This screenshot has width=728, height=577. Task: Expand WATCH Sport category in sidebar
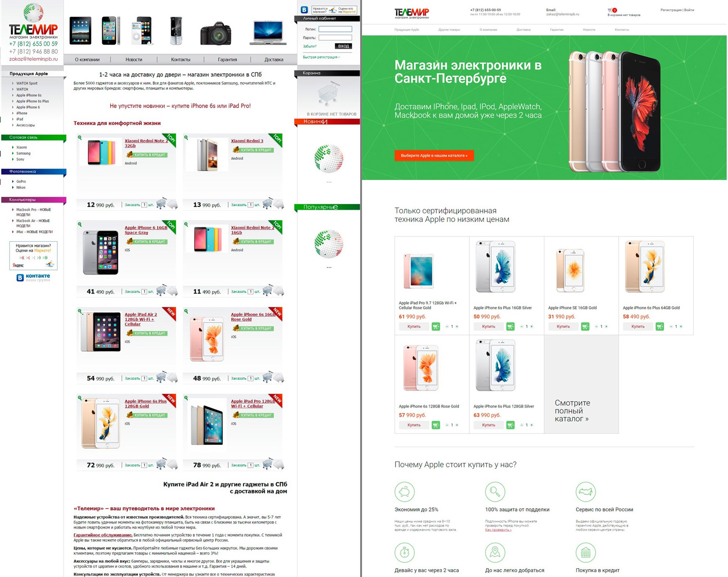point(13,83)
